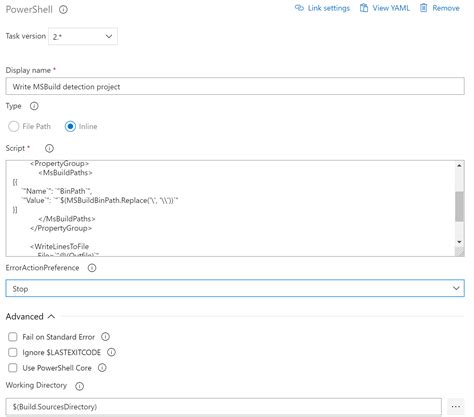This screenshot has height=417, width=474.
Task: Click into the Display name input field
Action: point(235,86)
